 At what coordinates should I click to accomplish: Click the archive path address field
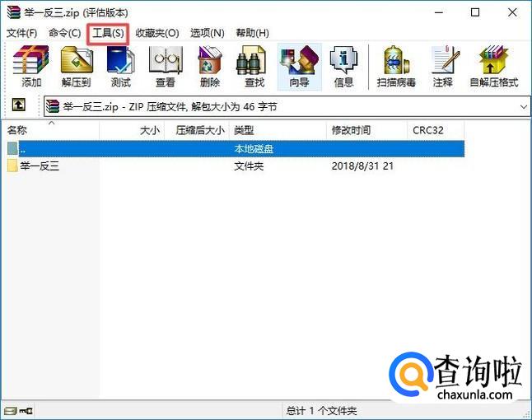point(287,107)
